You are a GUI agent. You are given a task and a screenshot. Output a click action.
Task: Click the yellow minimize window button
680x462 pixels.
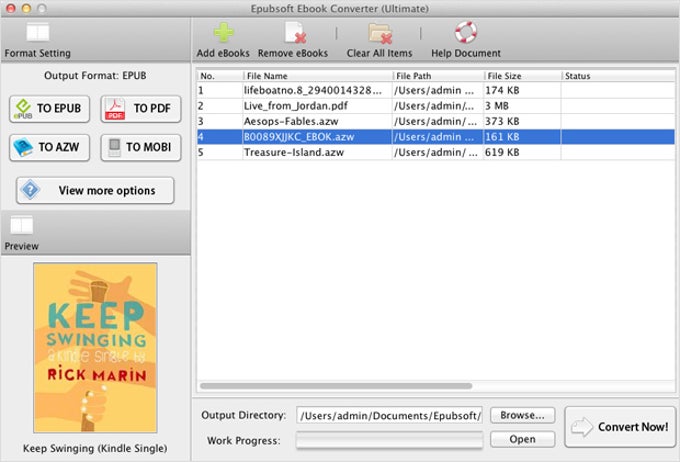coord(26,8)
